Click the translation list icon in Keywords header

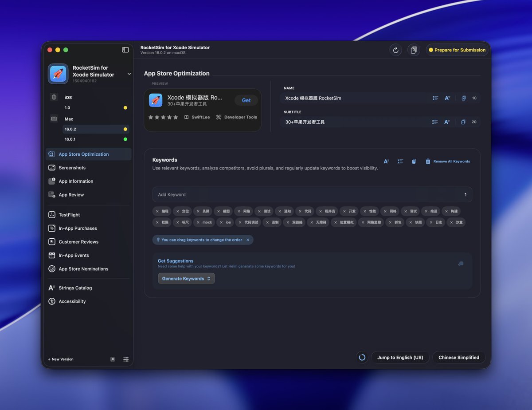point(400,162)
